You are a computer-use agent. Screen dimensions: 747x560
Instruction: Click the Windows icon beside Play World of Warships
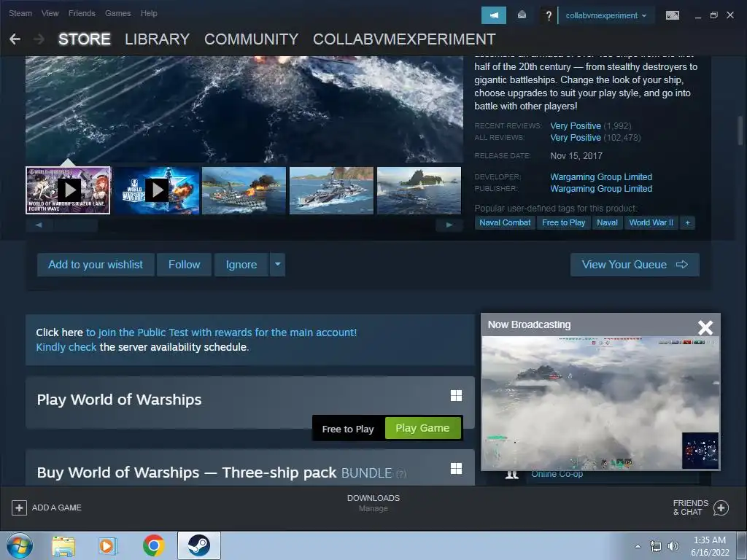[x=456, y=396]
